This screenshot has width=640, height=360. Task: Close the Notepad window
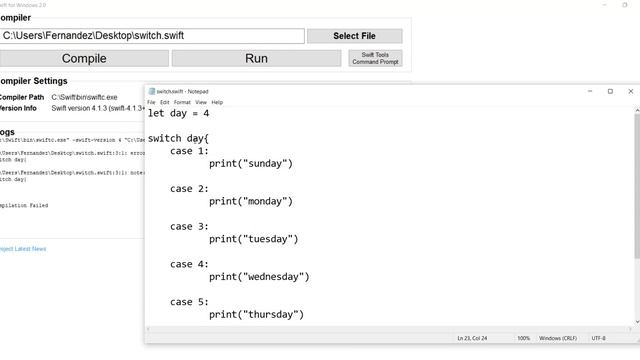click(x=631, y=91)
